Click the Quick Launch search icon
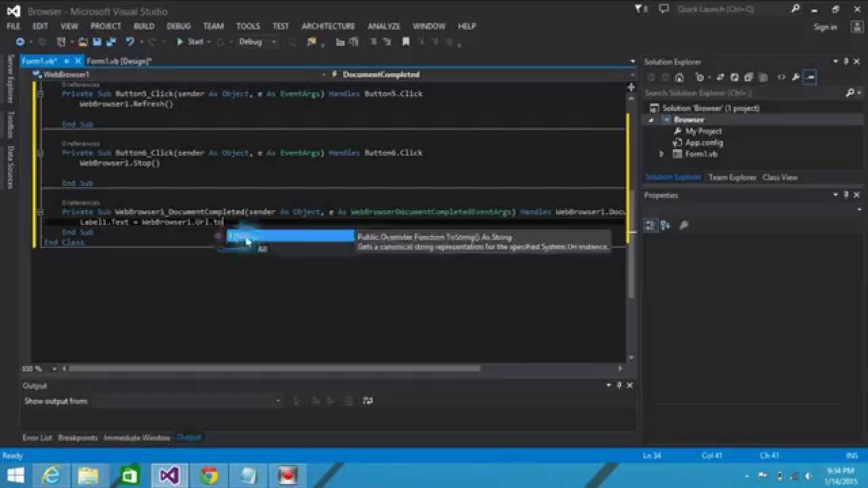This screenshot has height=488, width=868. pyautogui.click(x=795, y=9)
